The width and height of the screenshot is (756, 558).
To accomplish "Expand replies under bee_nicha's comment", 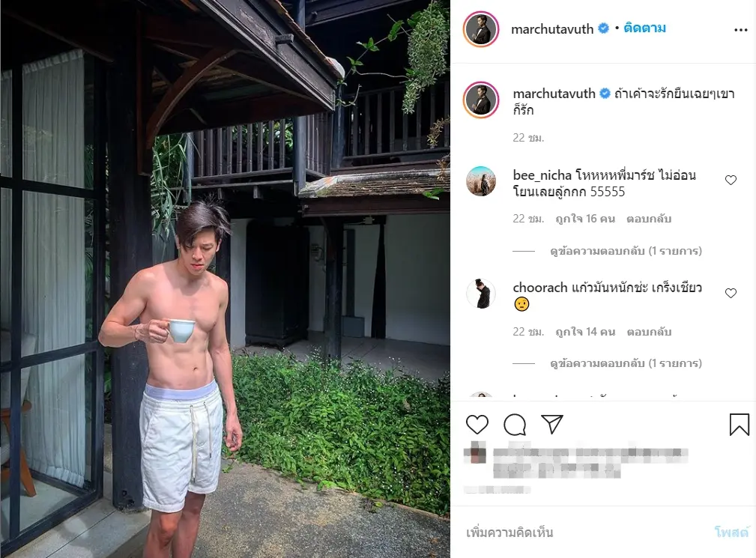I will (x=626, y=251).
